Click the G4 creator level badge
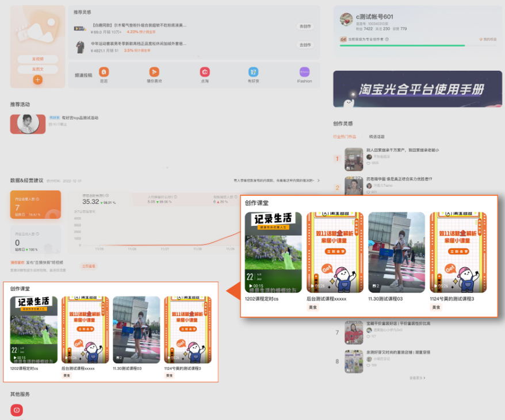Screen dimensions: 505x420 (x=342, y=39)
